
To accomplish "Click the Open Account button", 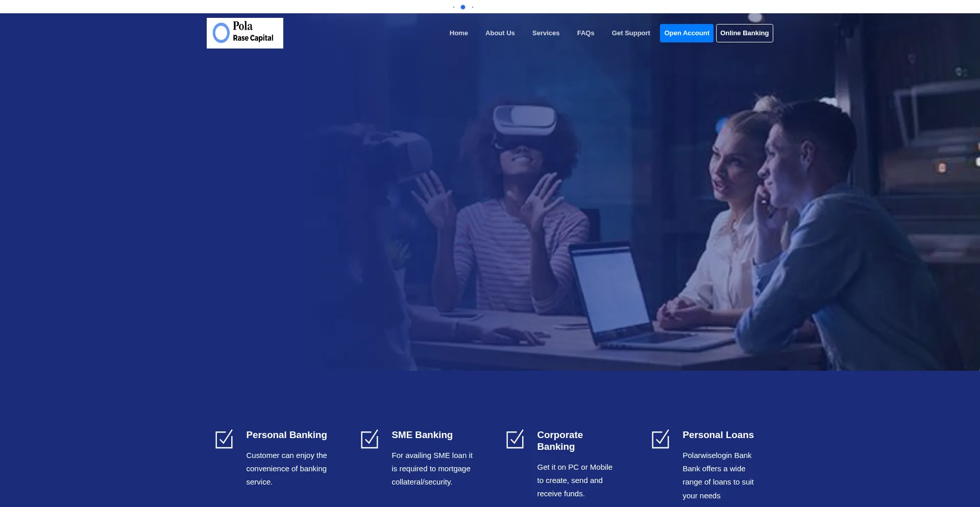I will (687, 33).
